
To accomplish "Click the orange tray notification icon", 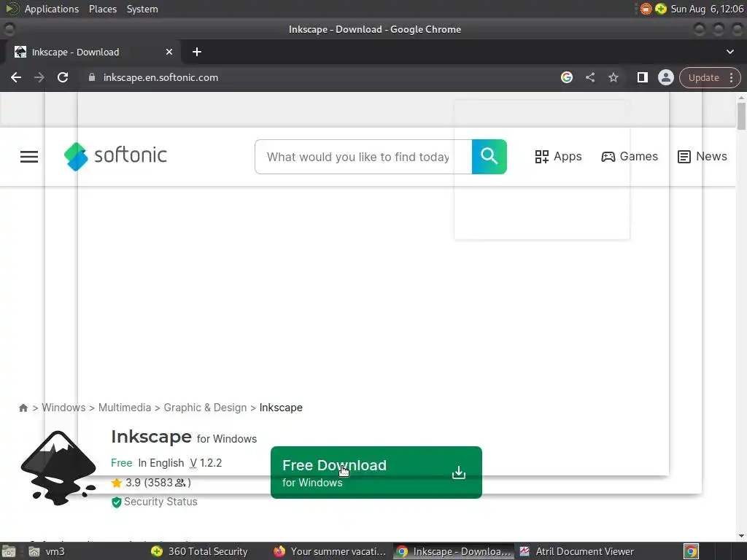I will pos(646,9).
